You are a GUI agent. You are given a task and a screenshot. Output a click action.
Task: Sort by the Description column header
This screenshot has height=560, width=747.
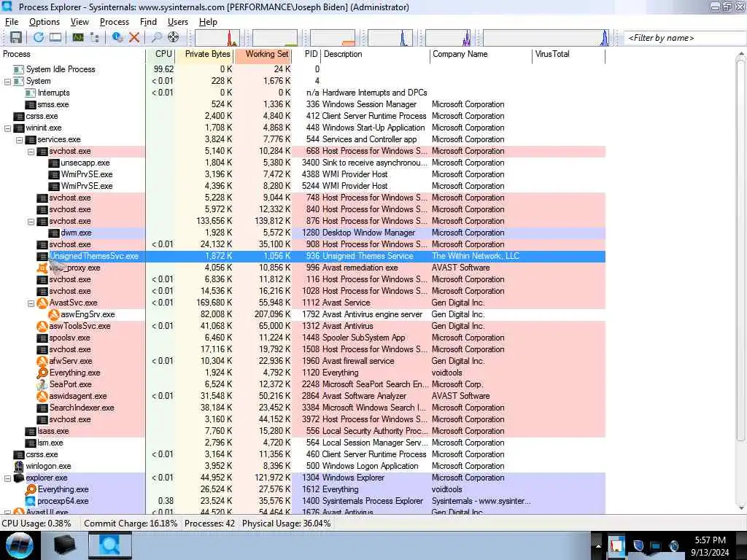coord(376,54)
